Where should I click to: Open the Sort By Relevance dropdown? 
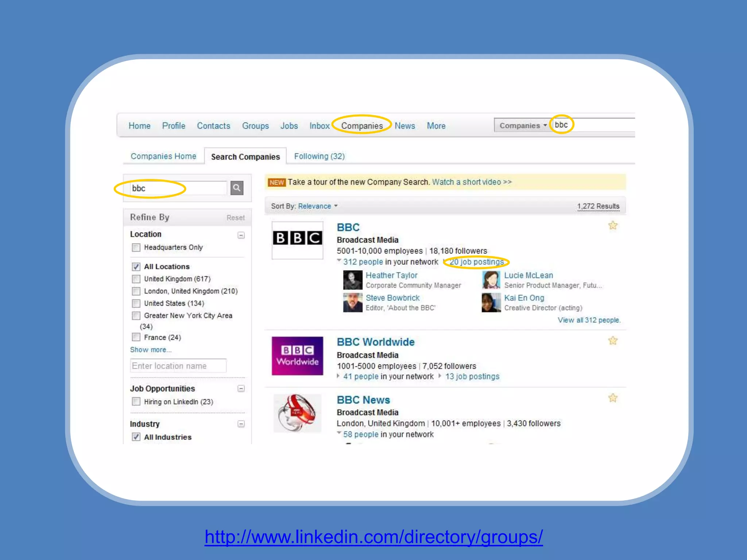click(318, 206)
